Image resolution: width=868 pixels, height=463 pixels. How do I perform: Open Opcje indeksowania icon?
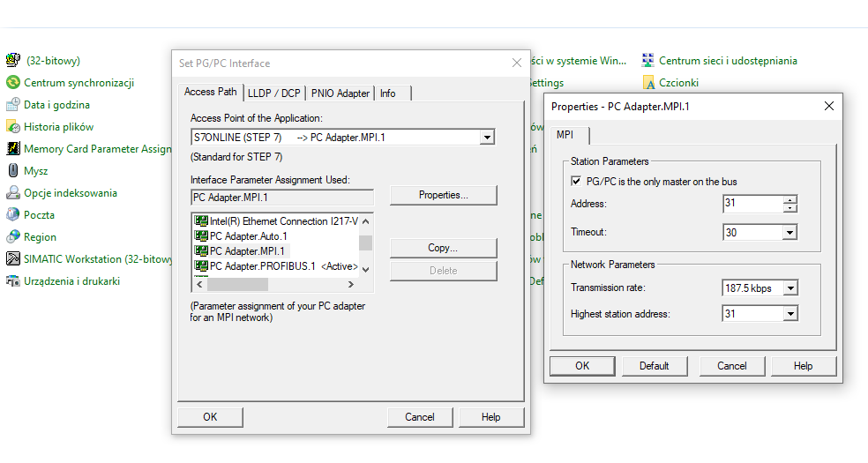point(12,193)
